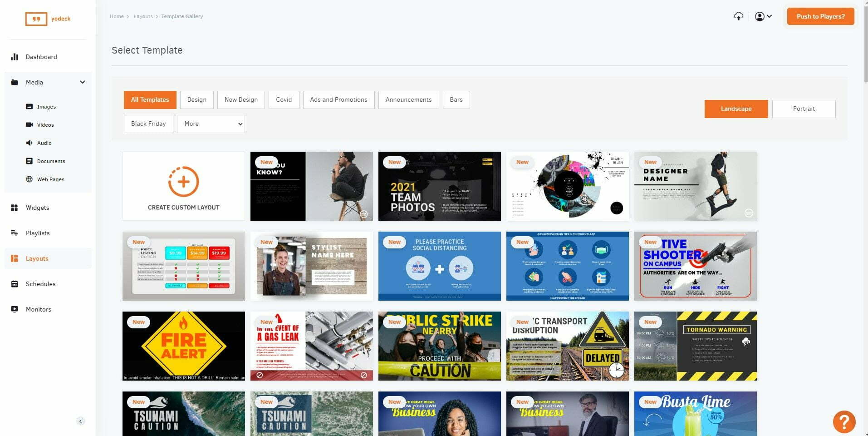The width and height of the screenshot is (868, 436).
Task: Open the Dashboard bar chart icon
Action: click(x=15, y=57)
